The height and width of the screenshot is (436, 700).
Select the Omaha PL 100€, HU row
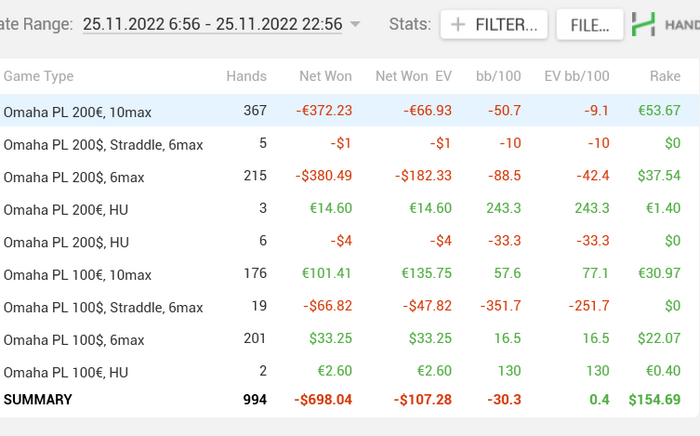(x=66, y=372)
